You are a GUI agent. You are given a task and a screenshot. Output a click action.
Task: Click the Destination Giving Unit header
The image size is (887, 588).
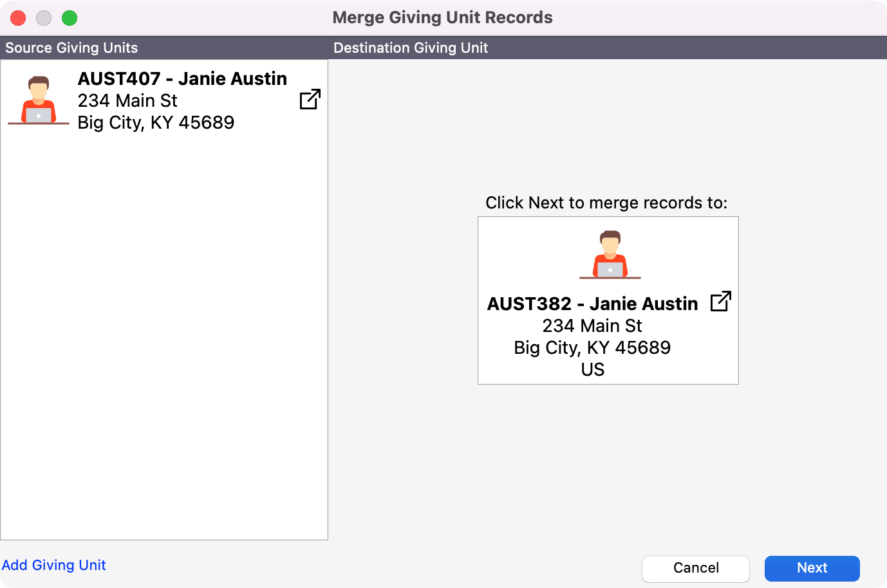[411, 48]
